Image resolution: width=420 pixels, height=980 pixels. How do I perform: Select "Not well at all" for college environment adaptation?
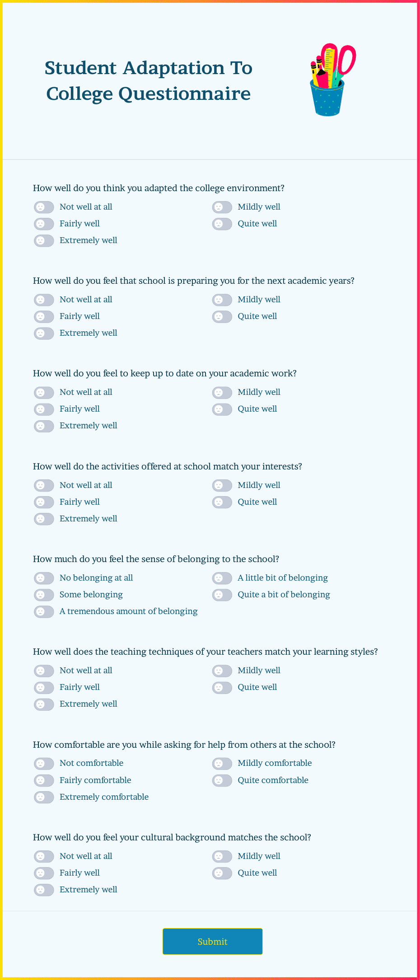[x=44, y=207]
